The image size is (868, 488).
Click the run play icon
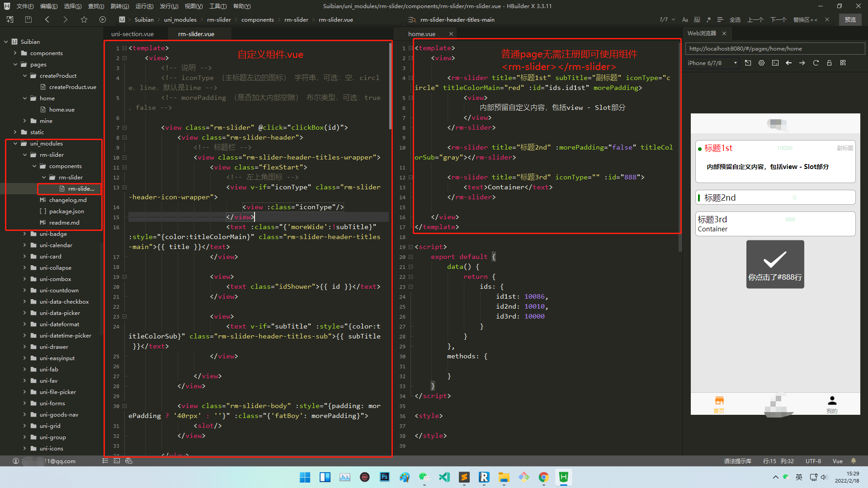103,19
